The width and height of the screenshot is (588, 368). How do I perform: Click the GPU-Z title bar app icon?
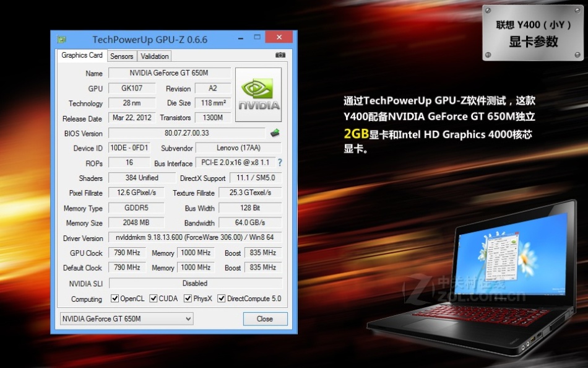pyautogui.click(x=61, y=39)
